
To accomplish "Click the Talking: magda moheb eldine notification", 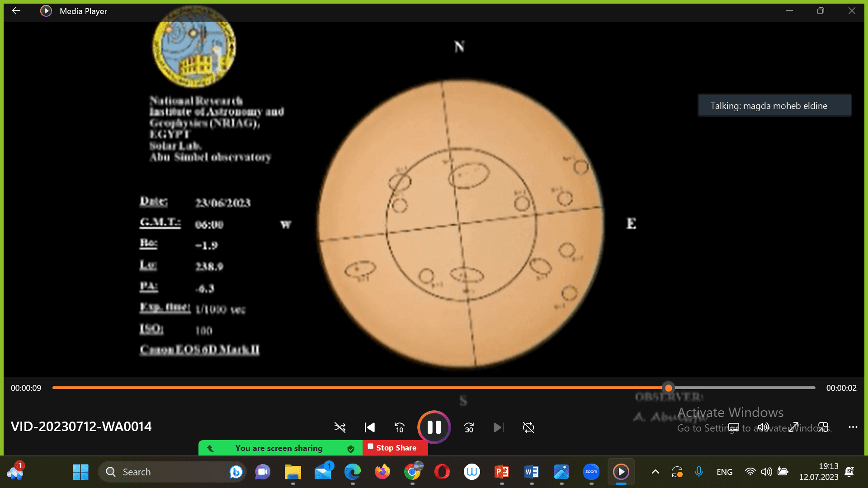I will 774,106.
